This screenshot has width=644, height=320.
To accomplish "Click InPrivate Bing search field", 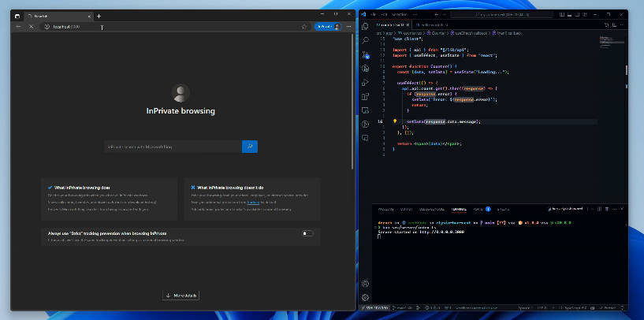I will point(173,147).
